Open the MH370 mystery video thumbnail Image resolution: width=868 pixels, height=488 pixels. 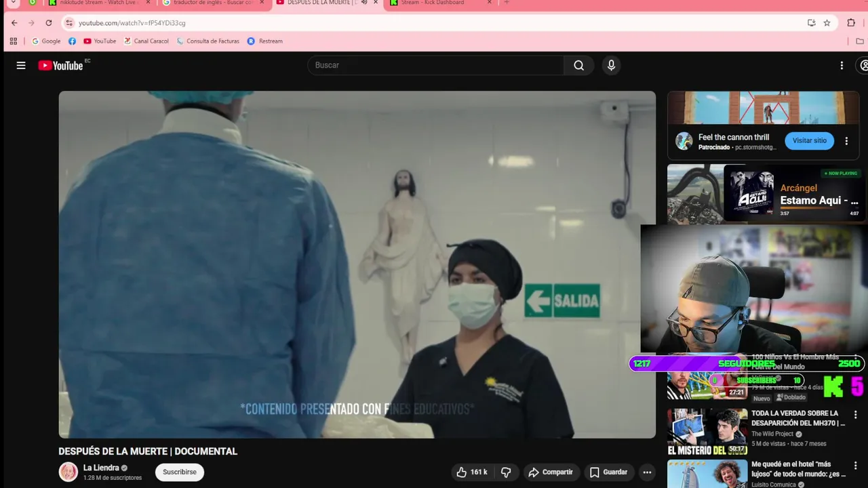click(x=707, y=432)
